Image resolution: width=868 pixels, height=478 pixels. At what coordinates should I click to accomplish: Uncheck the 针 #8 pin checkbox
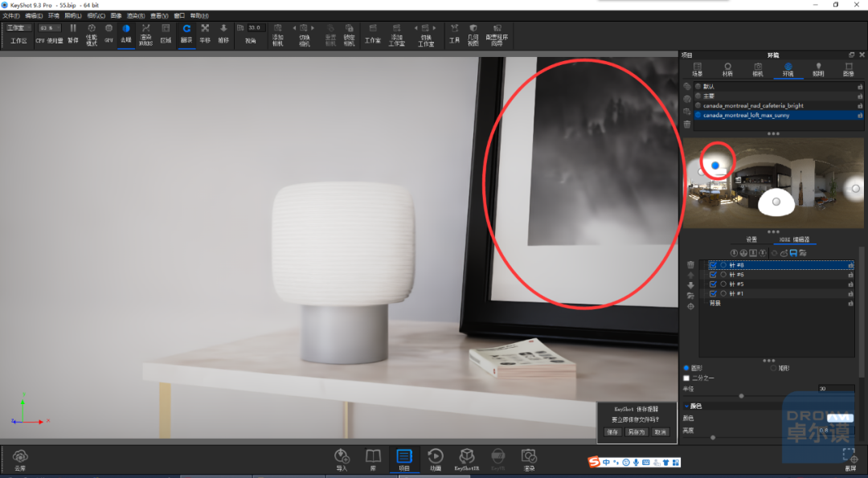tap(713, 266)
